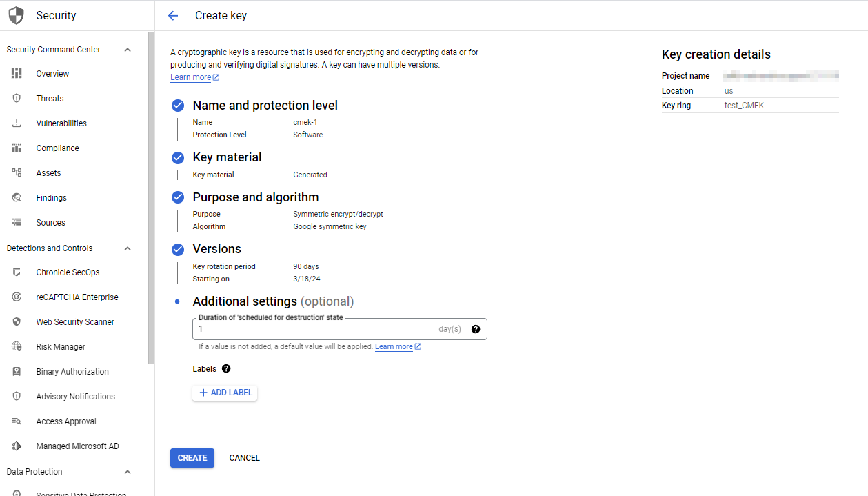Click the sidebar vertical scrollbar

pos(151,197)
